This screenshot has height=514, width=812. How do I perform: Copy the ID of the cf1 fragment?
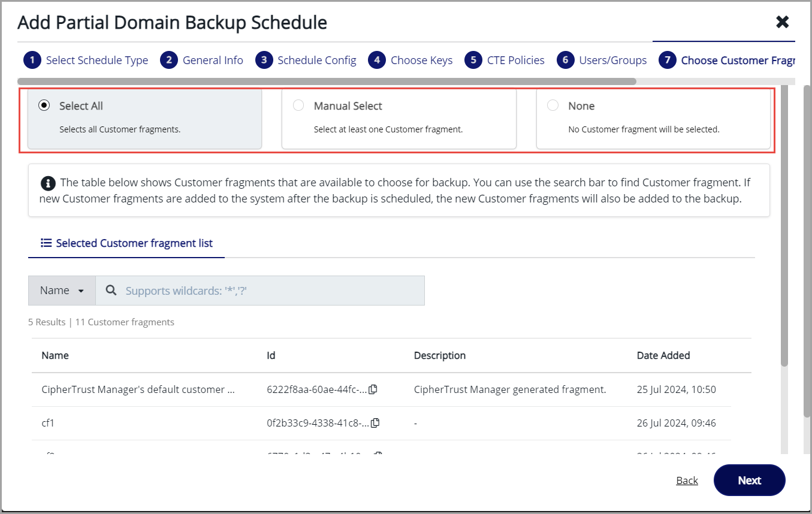coord(375,423)
